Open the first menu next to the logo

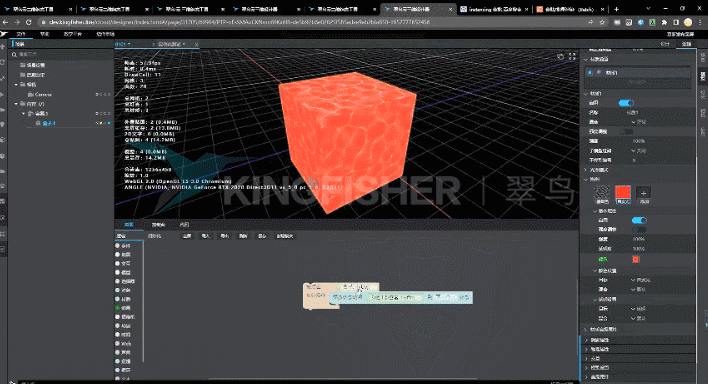click(x=21, y=34)
